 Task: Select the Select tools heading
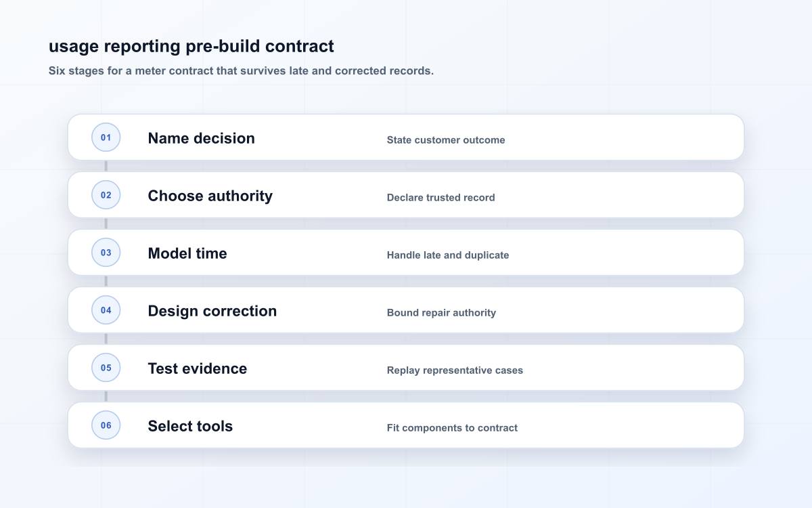point(190,426)
